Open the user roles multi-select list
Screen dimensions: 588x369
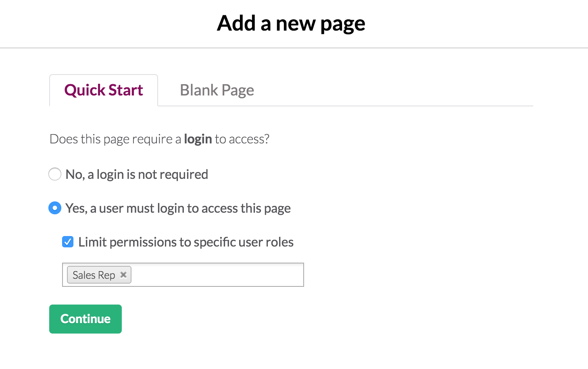click(183, 275)
